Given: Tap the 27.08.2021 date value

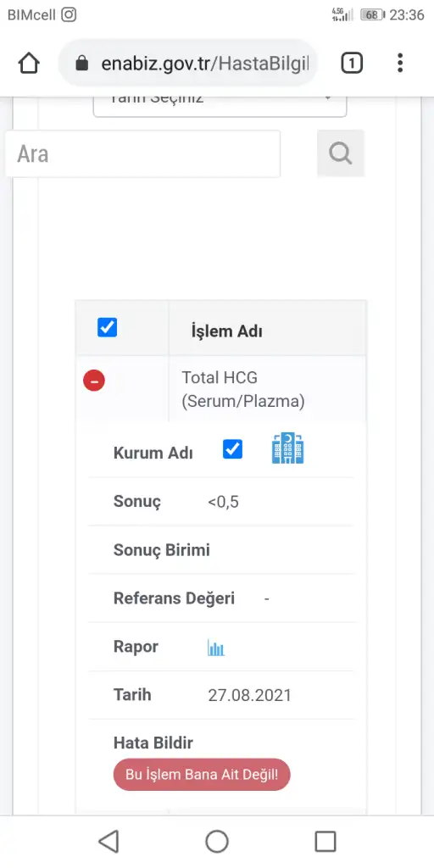Looking at the screenshot, I should [x=250, y=695].
